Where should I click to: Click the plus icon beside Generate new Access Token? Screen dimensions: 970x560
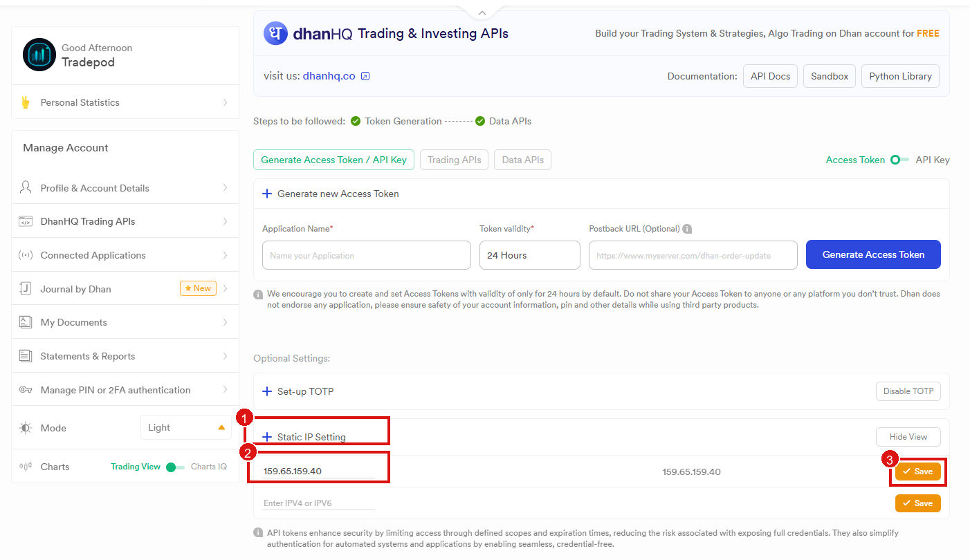[x=267, y=194]
